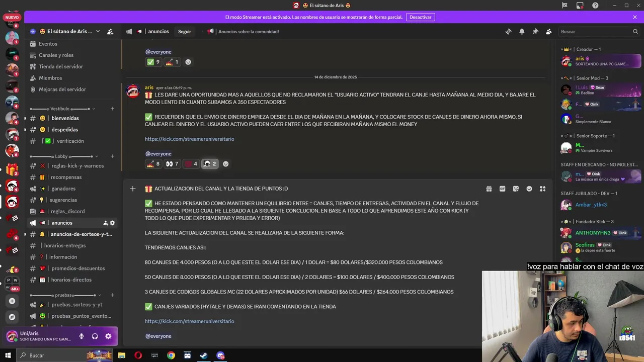Open the Help question mark icon
Image resolution: width=644 pixels, height=362 pixels.
595,5
